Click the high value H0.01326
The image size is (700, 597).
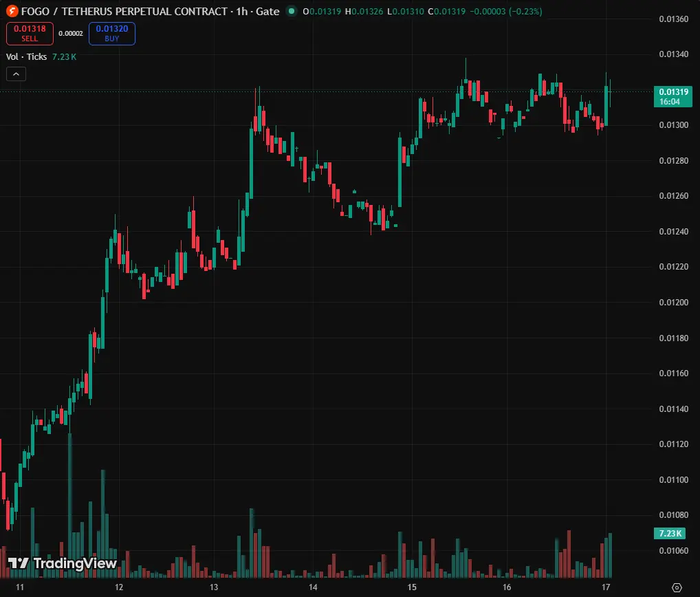(x=364, y=12)
